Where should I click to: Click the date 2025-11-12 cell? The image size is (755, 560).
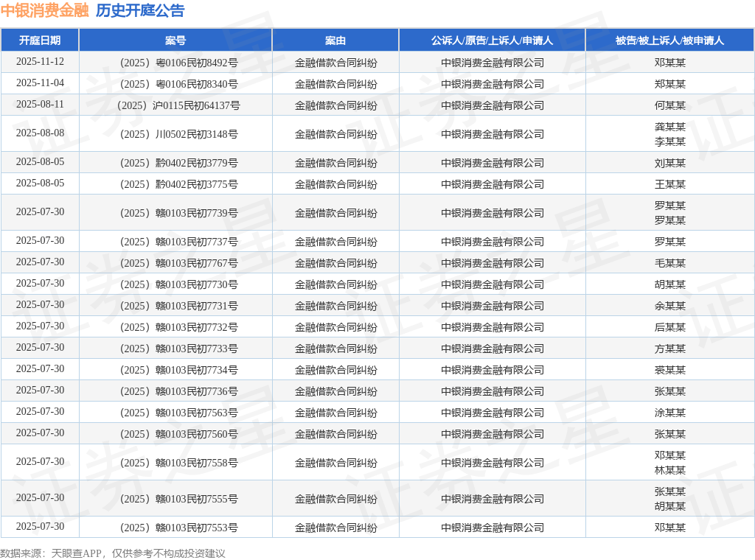point(40,62)
